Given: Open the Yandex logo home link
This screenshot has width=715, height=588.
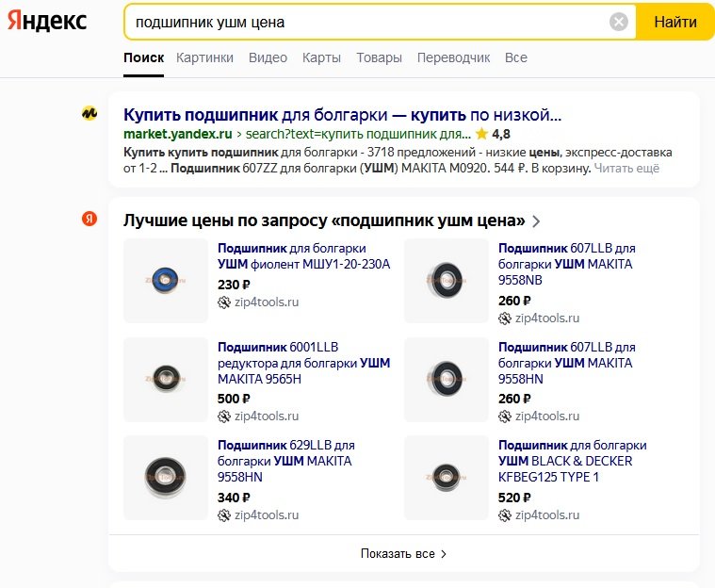Looking at the screenshot, I should tap(47, 21).
